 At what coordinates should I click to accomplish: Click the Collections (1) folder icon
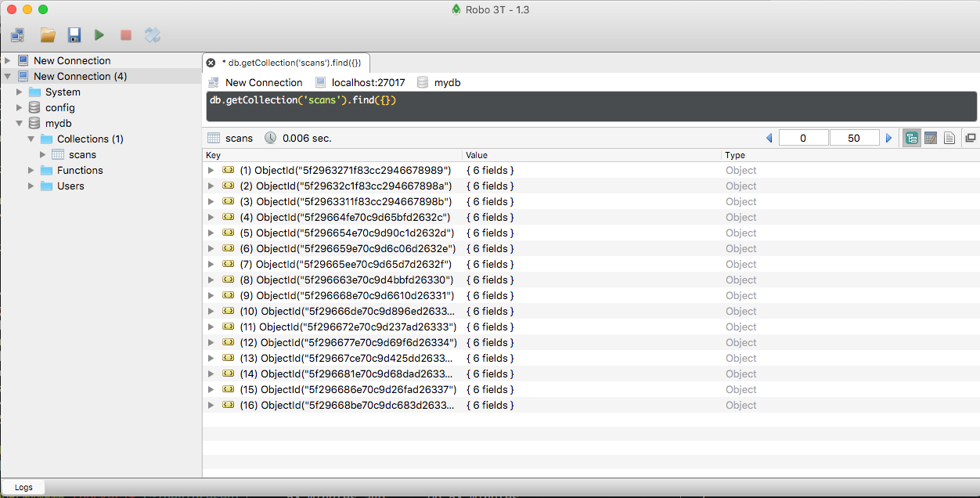46,139
